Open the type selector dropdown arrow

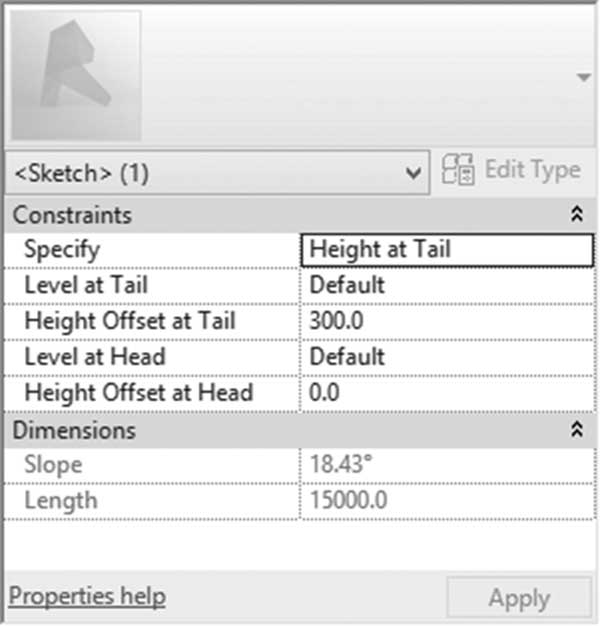pos(584,77)
